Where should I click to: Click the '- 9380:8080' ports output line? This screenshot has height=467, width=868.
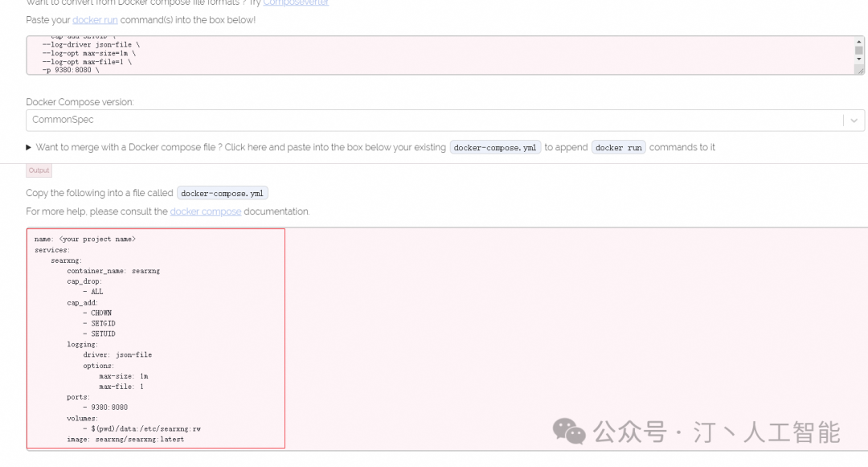point(105,408)
